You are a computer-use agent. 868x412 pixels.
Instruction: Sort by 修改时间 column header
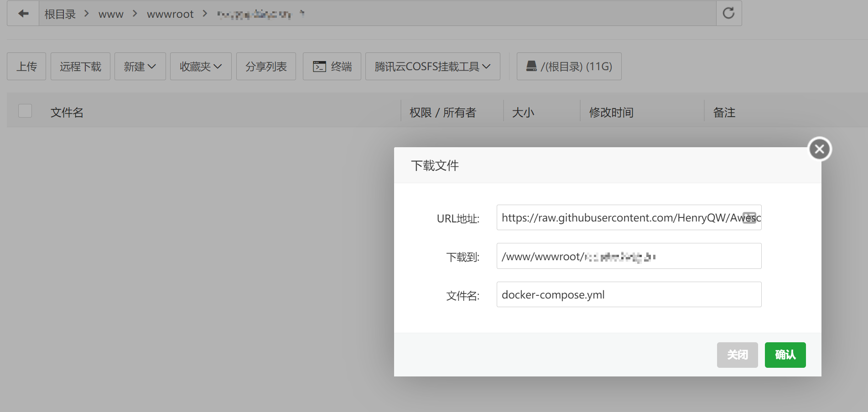coord(611,112)
